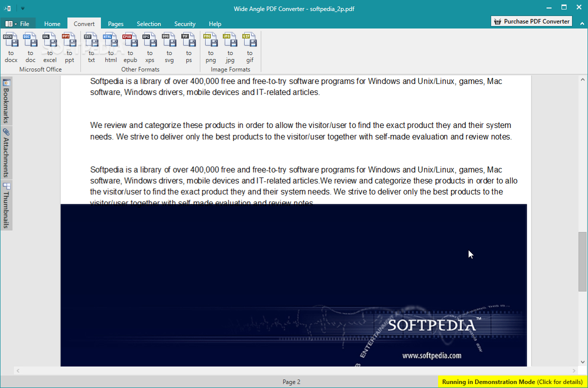
Task: Open the Bookmarks side panel
Action: pyautogui.click(x=6, y=101)
